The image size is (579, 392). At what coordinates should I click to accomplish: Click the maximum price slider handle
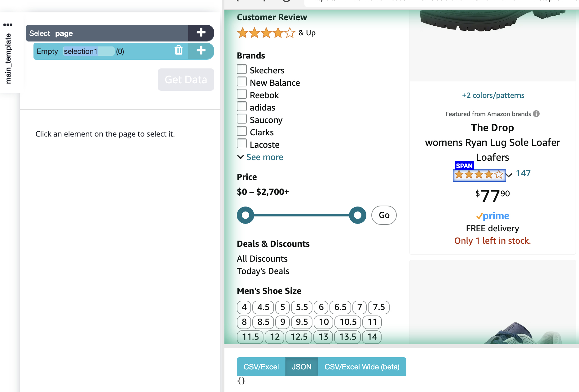(358, 215)
